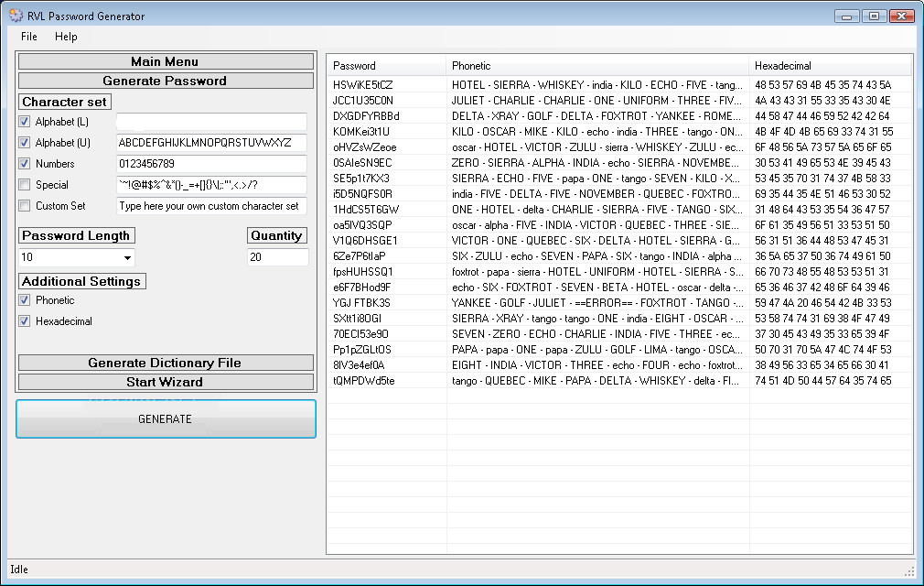Sort by the Password column header
Viewport: 924px width, 586px height.
point(387,66)
